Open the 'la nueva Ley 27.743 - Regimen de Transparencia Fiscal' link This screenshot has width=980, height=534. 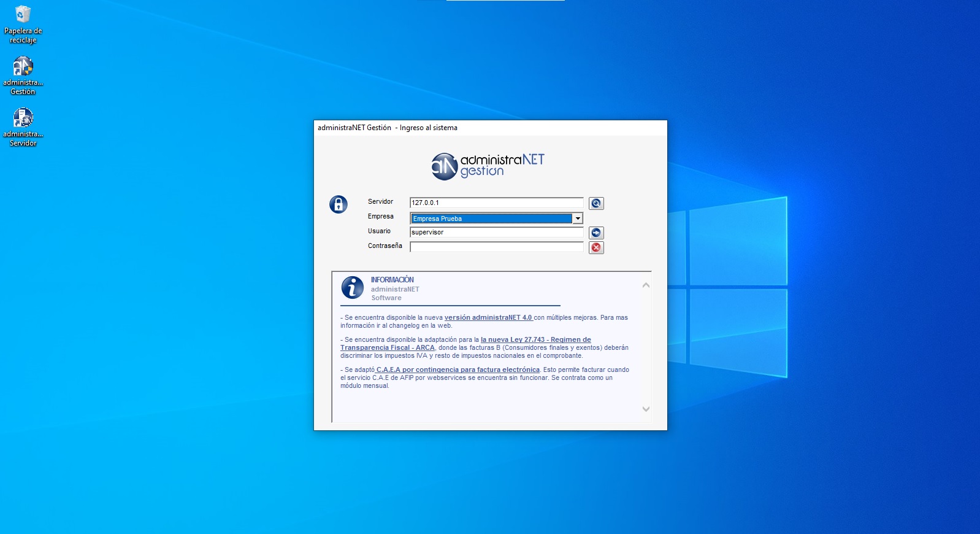466,344
